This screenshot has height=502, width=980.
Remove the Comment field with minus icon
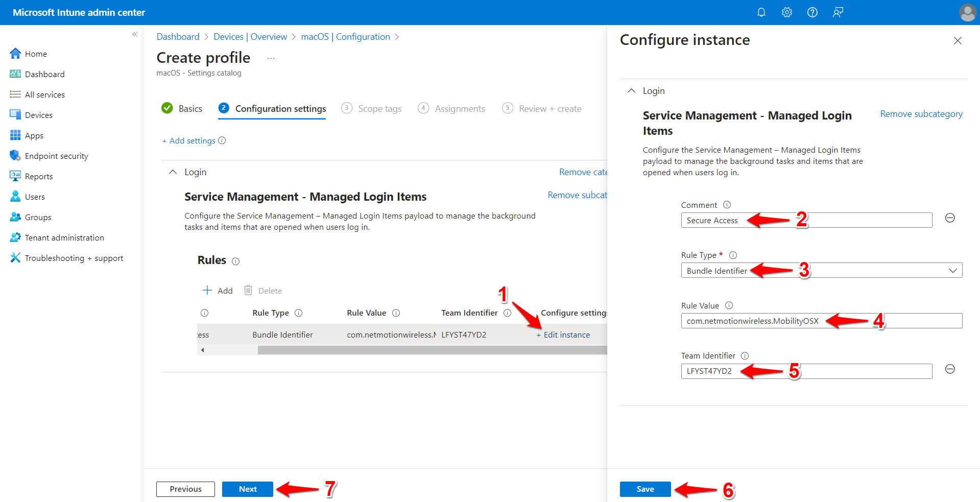point(950,218)
